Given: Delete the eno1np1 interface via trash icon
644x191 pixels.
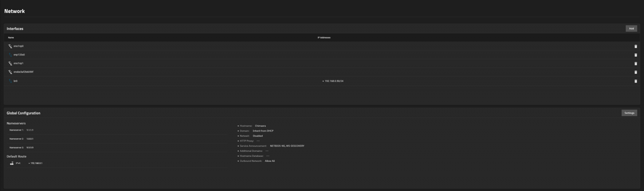Looking at the screenshot, I should pos(635,63).
